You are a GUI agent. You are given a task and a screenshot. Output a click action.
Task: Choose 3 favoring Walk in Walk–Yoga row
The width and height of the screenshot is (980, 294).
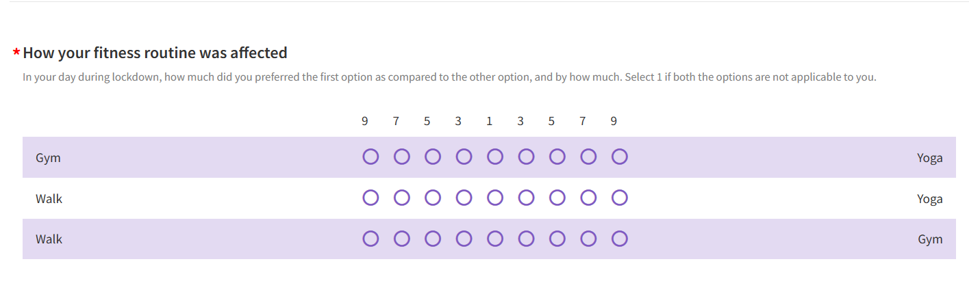464,198
